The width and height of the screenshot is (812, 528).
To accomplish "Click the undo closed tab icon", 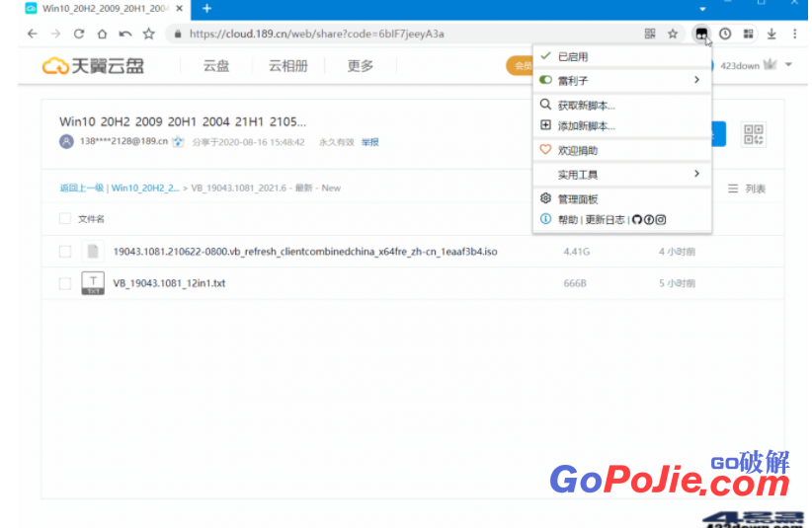I will click(125, 35).
